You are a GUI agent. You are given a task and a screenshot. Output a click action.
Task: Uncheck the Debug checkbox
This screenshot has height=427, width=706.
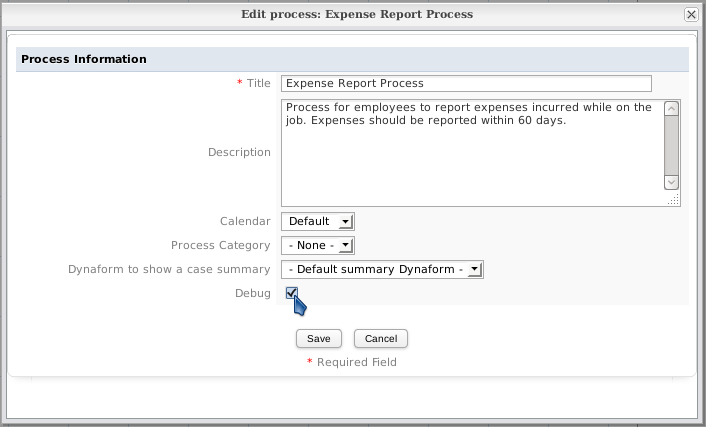(x=291, y=293)
